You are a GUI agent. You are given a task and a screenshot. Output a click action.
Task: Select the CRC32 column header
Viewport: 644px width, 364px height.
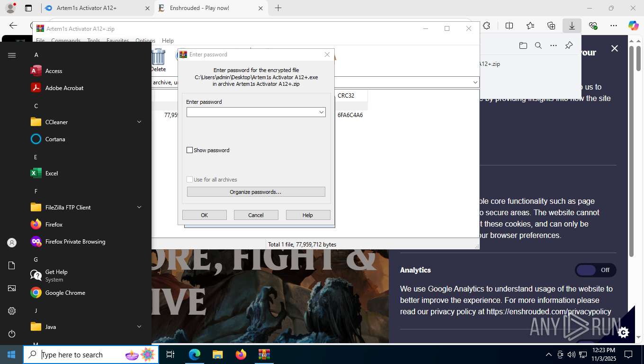tap(350, 96)
